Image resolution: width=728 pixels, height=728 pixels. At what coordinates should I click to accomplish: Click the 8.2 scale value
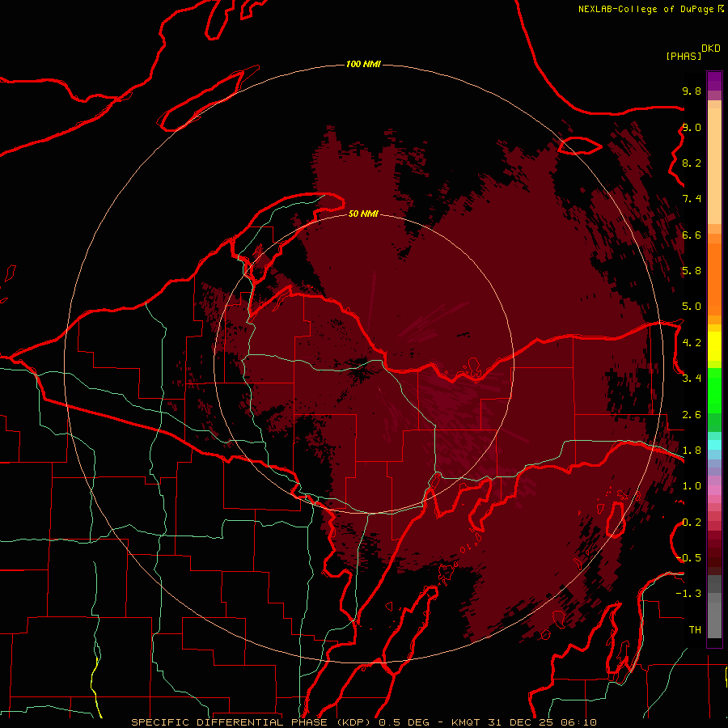coord(692,163)
